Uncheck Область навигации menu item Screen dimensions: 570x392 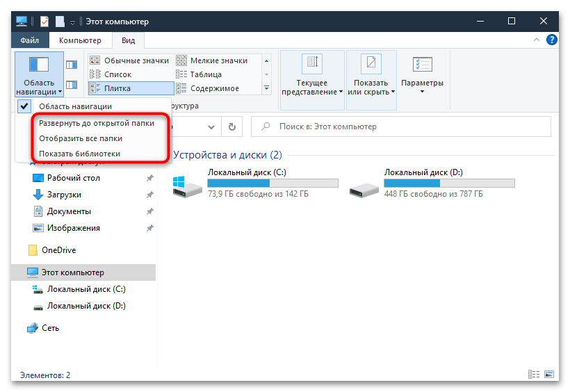(75, 106)
